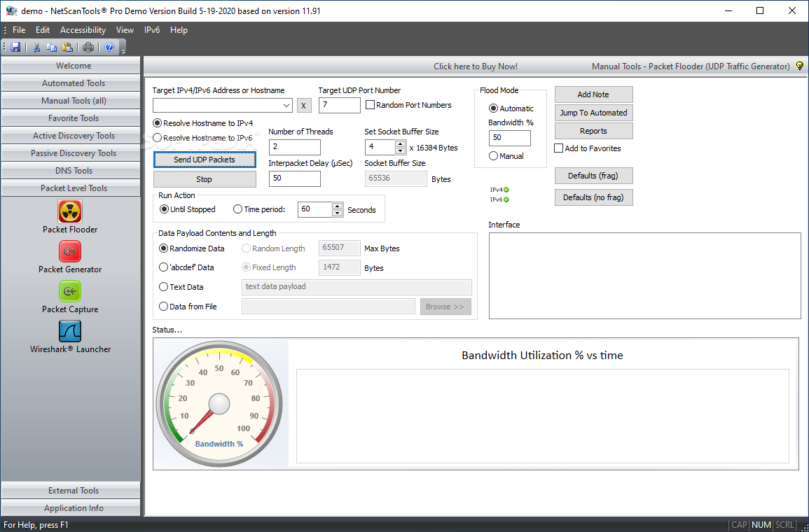The image size is (809, 532).
Task: Choose 'abcdef' Data payload option
Action: (x=187, y=267)
